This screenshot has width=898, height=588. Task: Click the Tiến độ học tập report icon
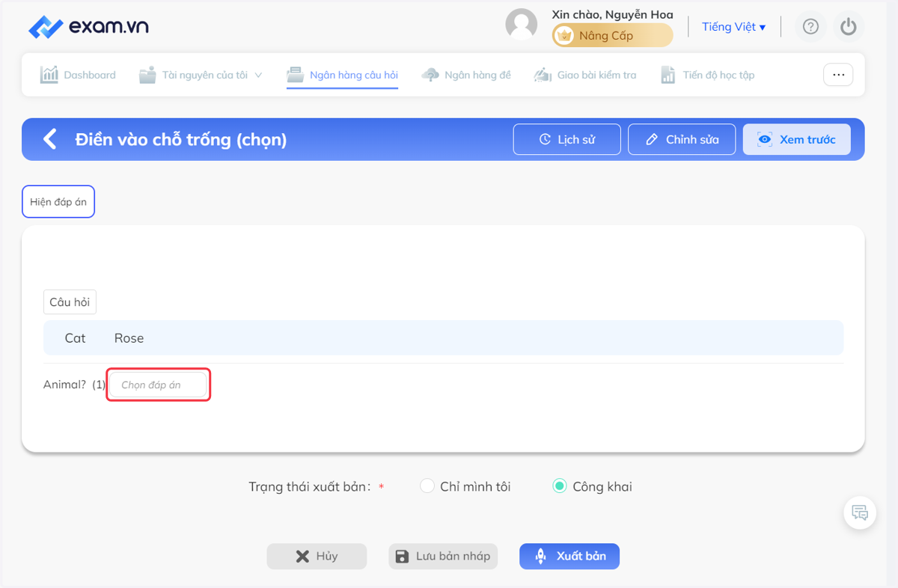(x=668, y=75)
